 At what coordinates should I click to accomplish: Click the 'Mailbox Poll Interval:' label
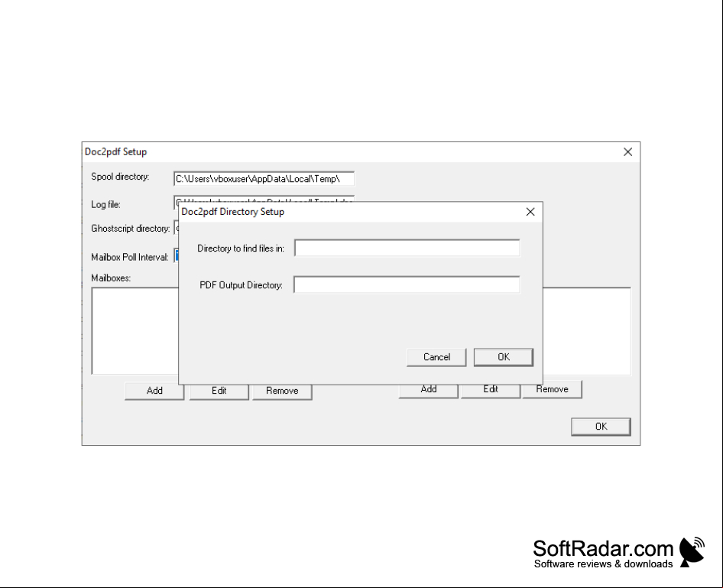pos(130,257)
